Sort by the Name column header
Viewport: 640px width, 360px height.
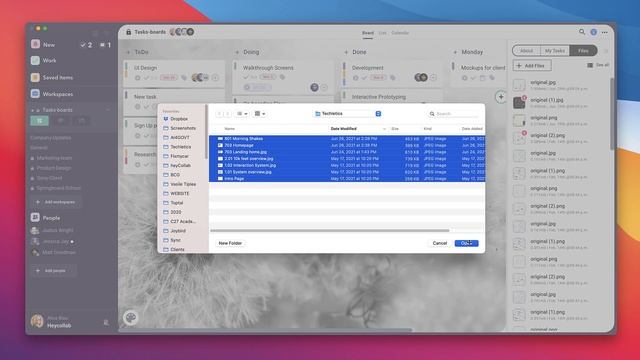[230, 129]
